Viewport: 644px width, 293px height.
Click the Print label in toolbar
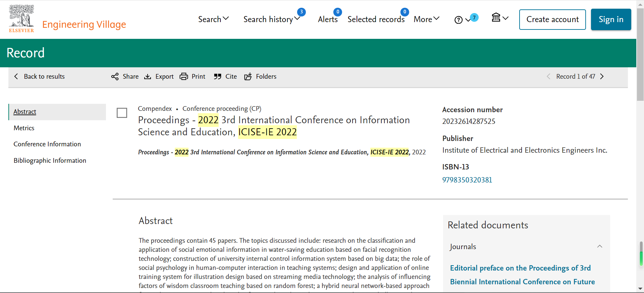coord(198,76)
